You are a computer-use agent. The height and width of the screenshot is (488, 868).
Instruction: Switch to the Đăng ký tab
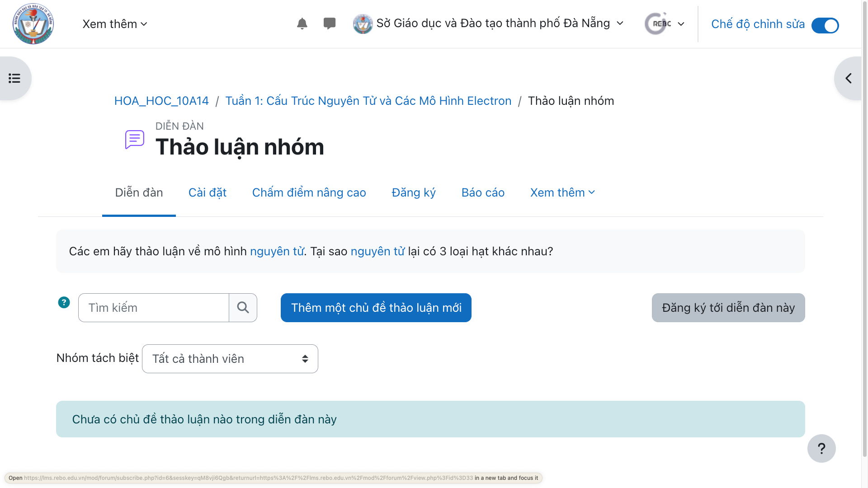coord(414,193)
